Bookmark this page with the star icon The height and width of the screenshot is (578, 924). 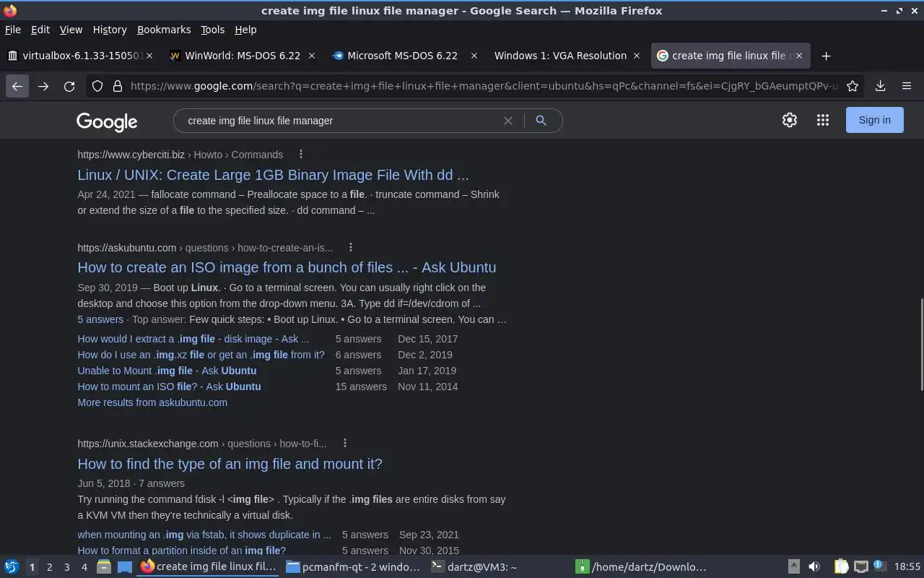point(853,86)
